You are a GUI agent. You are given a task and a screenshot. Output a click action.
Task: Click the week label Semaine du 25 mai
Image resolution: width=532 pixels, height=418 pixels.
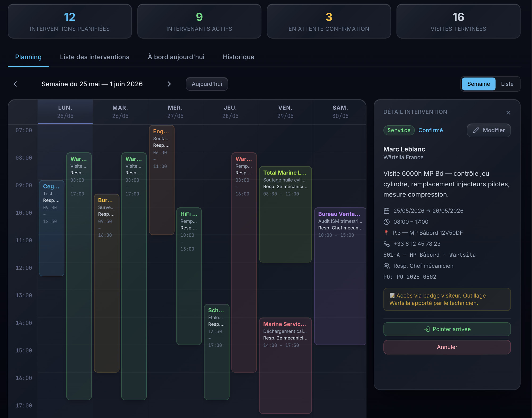[92, 84]
